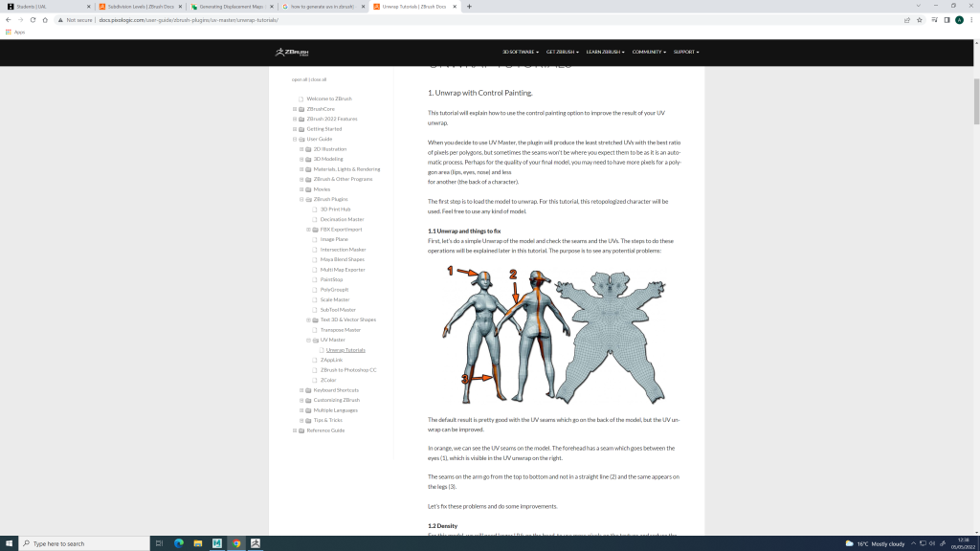Collapse the User Guide node
This screenshot has height=551, width=980.
click(x=295, y=139)
